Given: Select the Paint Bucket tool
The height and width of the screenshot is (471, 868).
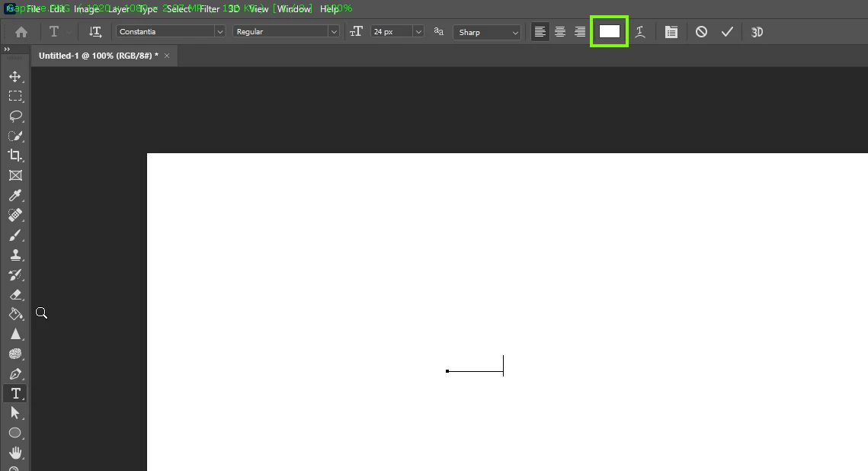Looking at the screenshot, I should (x=15, y=314).
